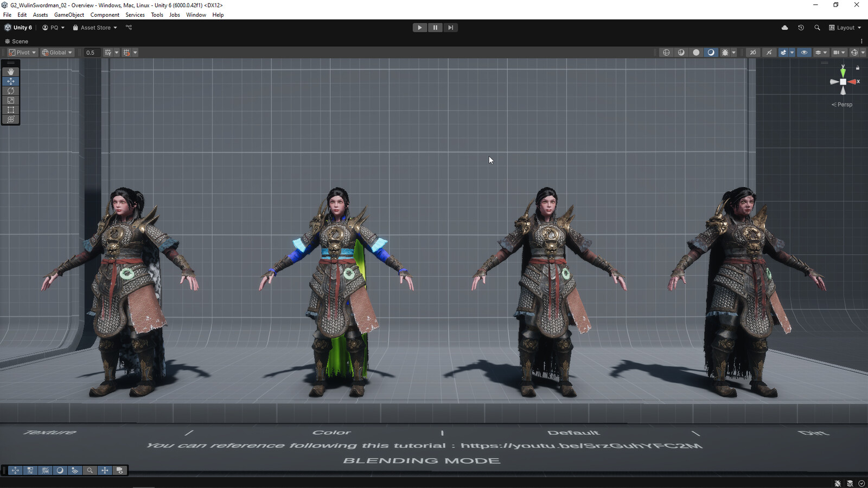Expand the grid visibility options arrow
The height and width of the screenshot is (488, 868).
click(117, 53)
